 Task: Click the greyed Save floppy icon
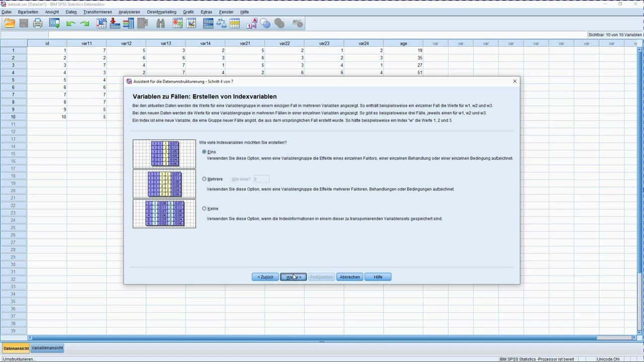point(24,23)
